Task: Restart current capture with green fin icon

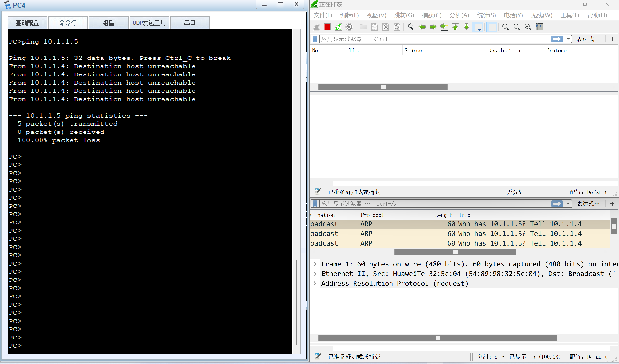Action: pyautogui.click(x=338, y=27)
